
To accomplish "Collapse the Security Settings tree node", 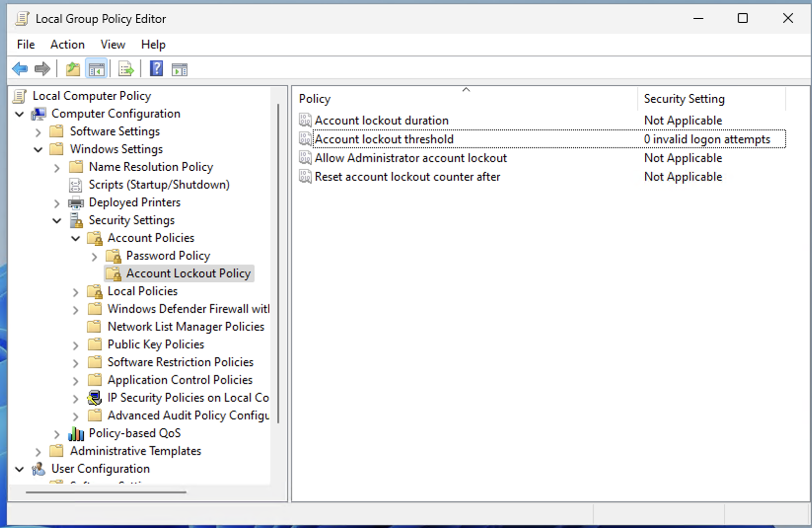I will click(57, 221).
